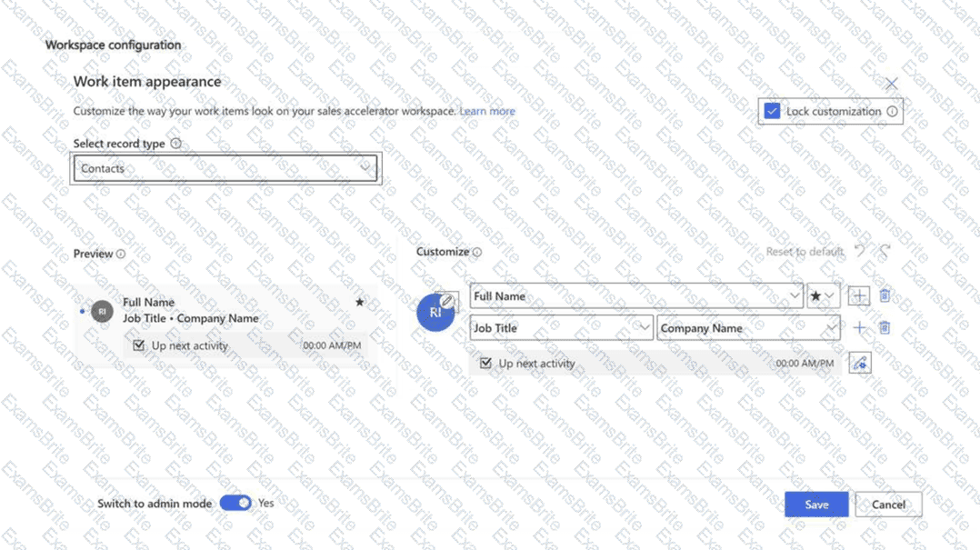Screen dimensions: 980x550
Task: Expand the Company Name field dropdown
Action: coord(748,327)
